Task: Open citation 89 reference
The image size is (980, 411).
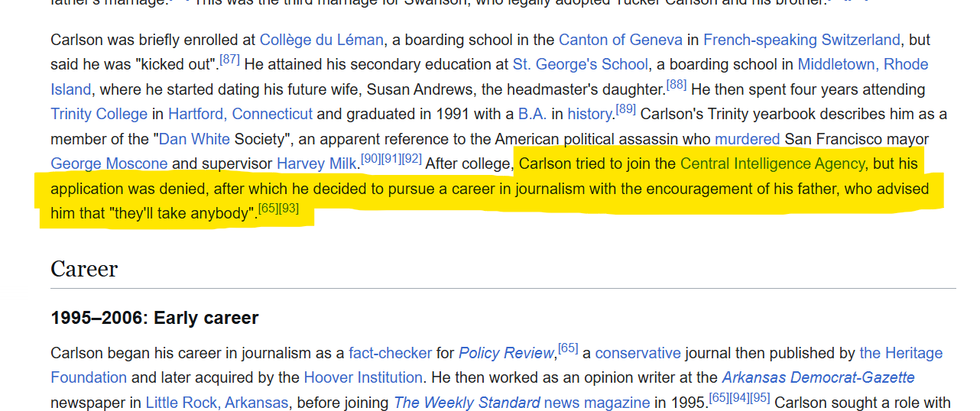Action: point(625,109)
